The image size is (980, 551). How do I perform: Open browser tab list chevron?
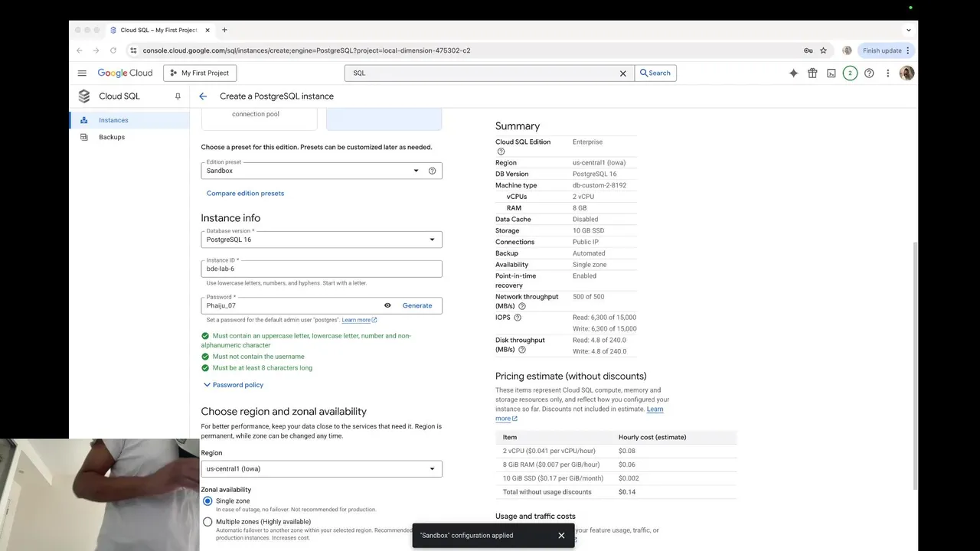909,30
